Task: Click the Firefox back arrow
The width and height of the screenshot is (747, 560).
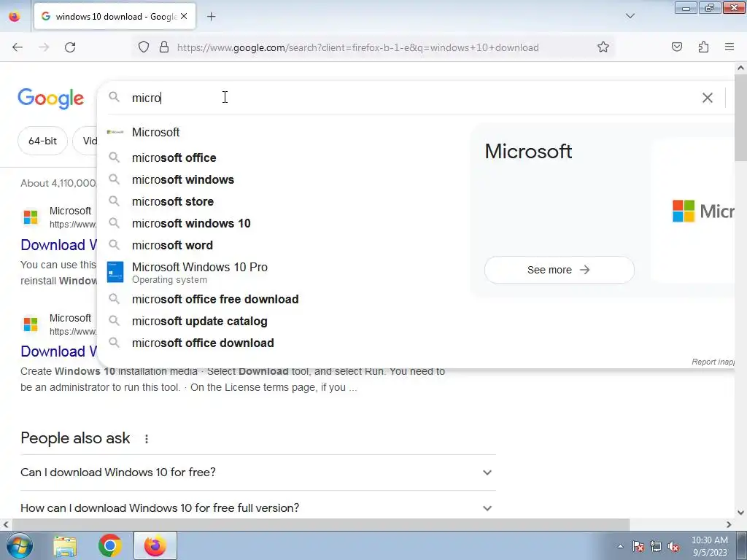Action: (x=18, y=47)
